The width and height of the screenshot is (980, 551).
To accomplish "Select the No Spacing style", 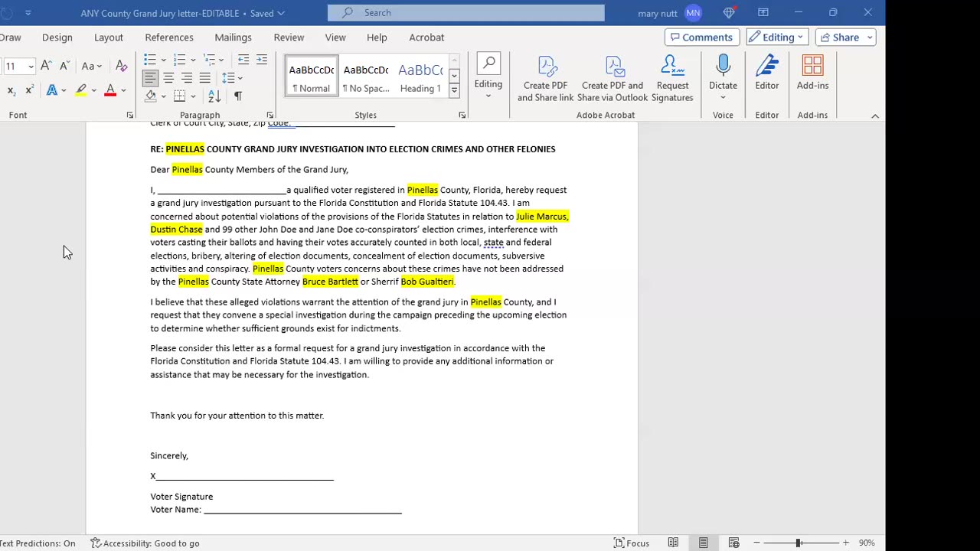I will coord(366,77).
